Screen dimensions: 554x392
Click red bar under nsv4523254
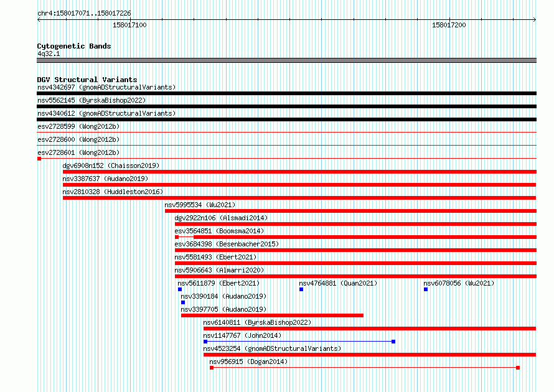370,355
